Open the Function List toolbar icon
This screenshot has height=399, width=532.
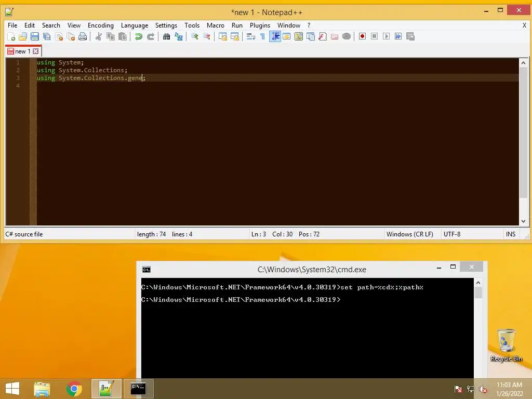(323, 37)
